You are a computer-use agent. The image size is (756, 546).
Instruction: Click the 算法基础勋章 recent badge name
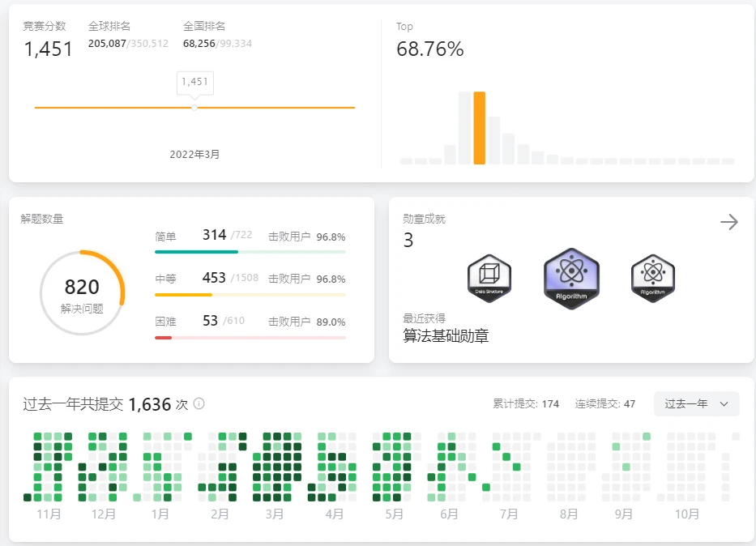click(446, 335)
